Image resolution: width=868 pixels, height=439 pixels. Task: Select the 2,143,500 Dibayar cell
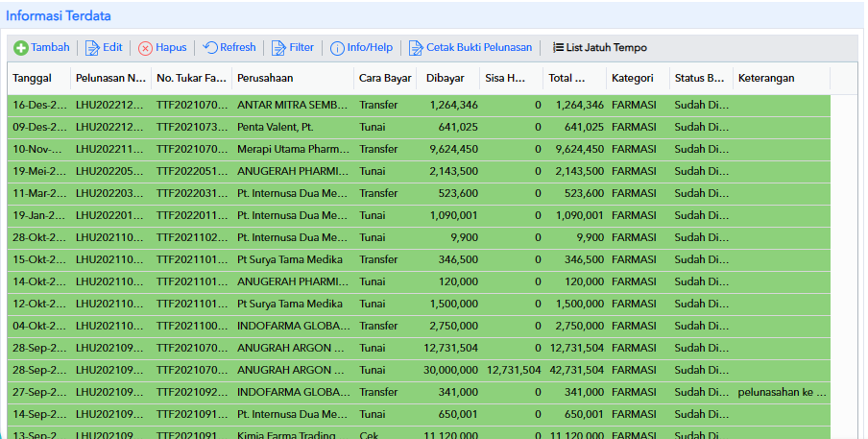448,171
